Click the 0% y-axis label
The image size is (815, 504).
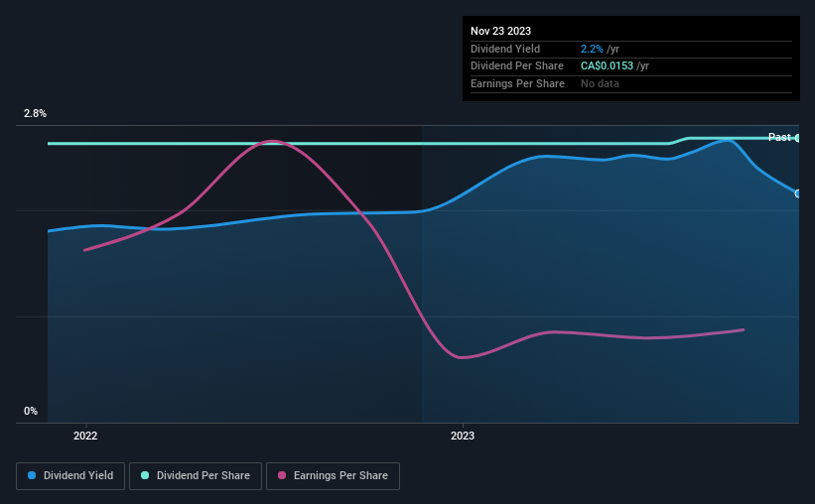coord(31,411)
